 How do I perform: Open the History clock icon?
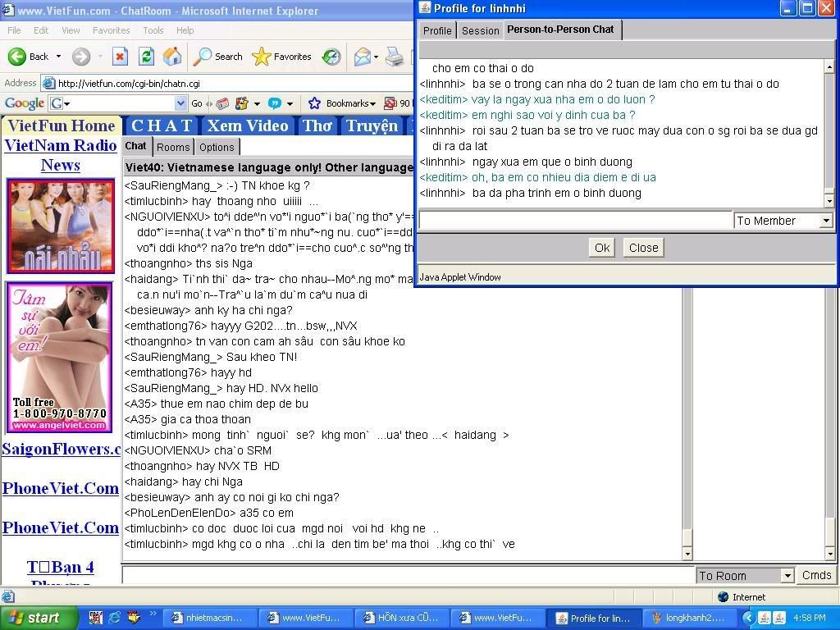(x=331, y=57)
